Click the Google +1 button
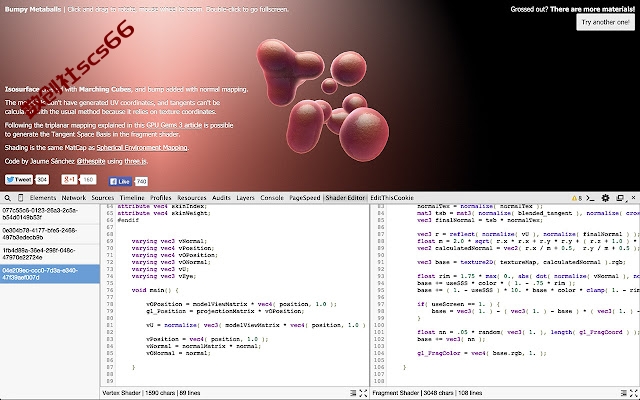This screenshot has width=640, height=400. [69, 180]
